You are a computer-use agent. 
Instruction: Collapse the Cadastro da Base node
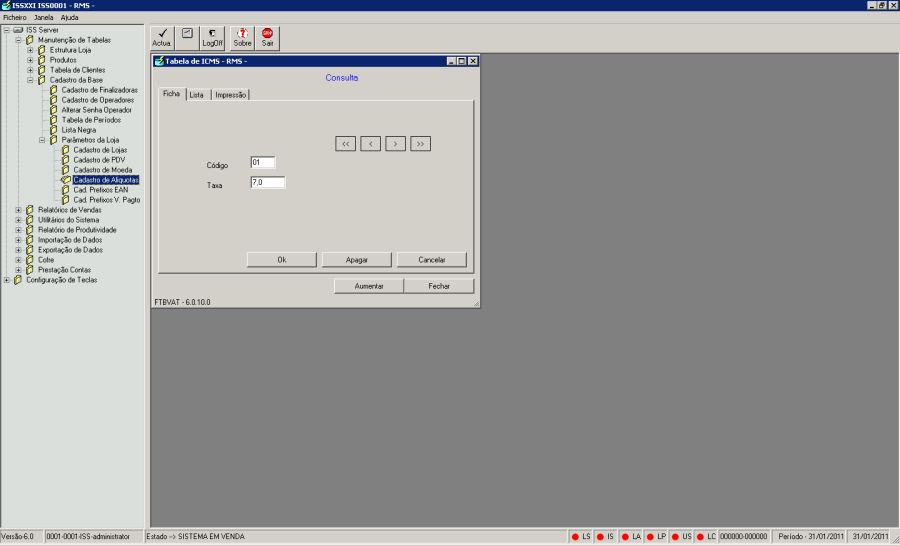(30, 80)
